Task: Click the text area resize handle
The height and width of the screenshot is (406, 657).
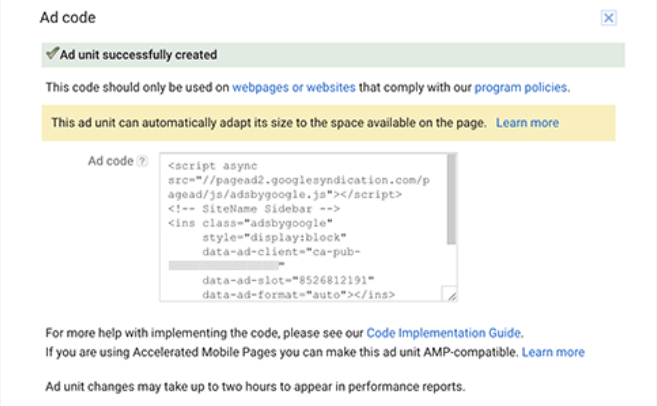Action: [451, 295]
